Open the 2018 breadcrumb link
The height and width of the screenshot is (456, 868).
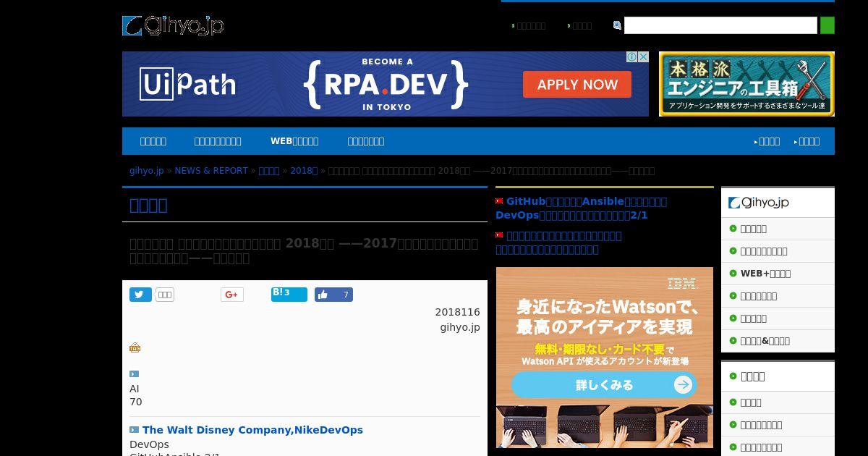pos(304,171)
